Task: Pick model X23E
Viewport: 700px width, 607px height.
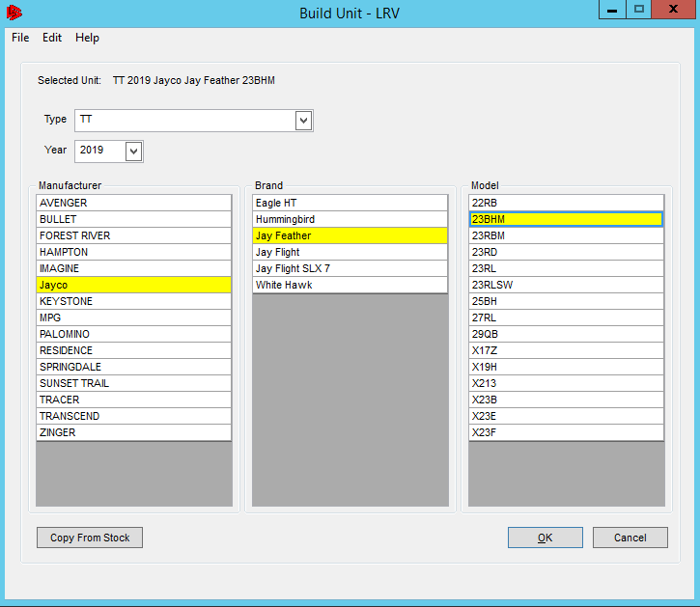Action: pos(566,416)
